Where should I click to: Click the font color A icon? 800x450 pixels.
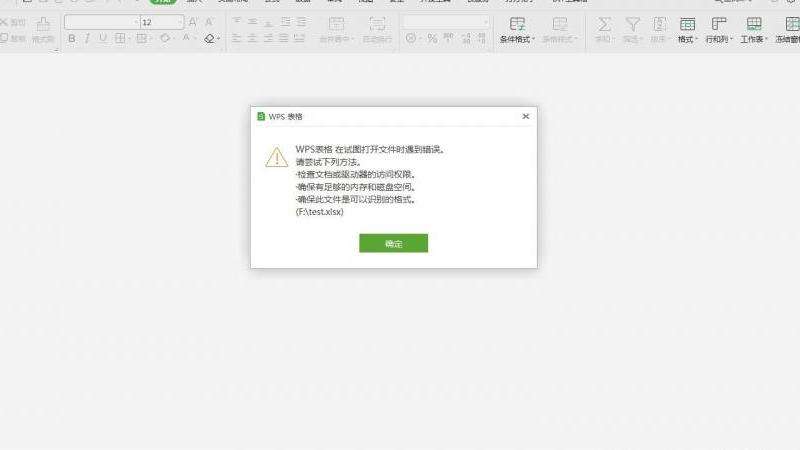pos(186,38)
